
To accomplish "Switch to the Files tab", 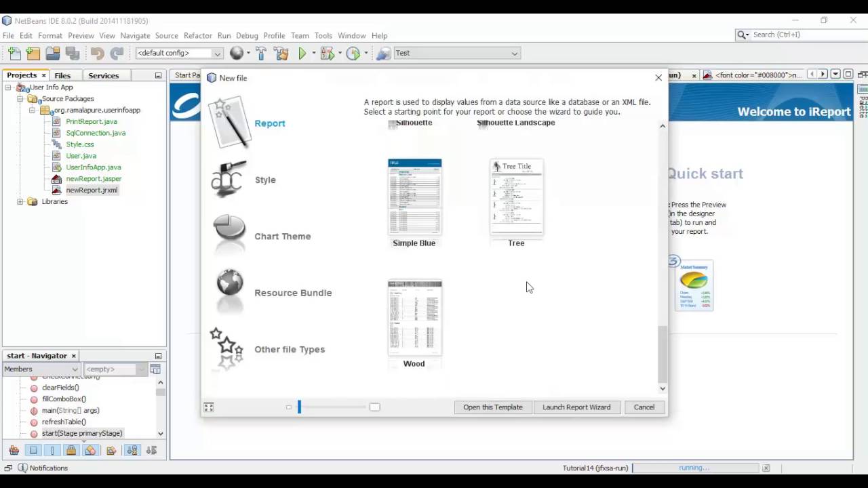I will [x=62, y=75].
